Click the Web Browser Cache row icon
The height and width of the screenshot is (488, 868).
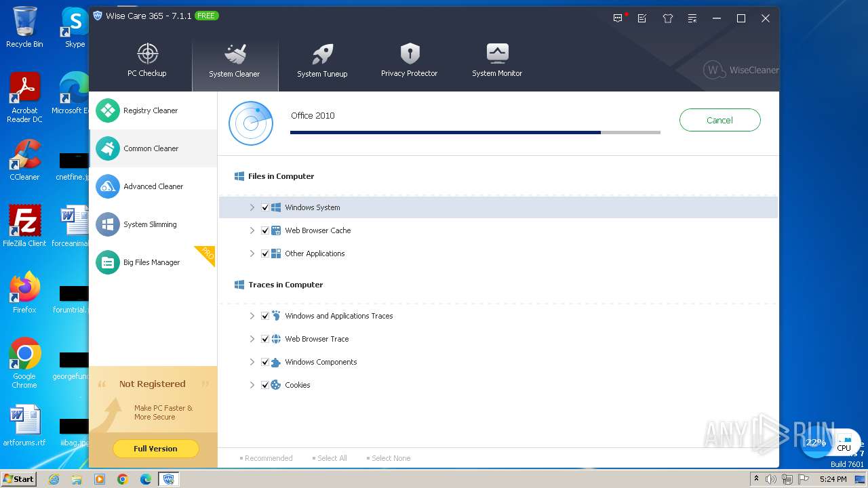point(276,230)
